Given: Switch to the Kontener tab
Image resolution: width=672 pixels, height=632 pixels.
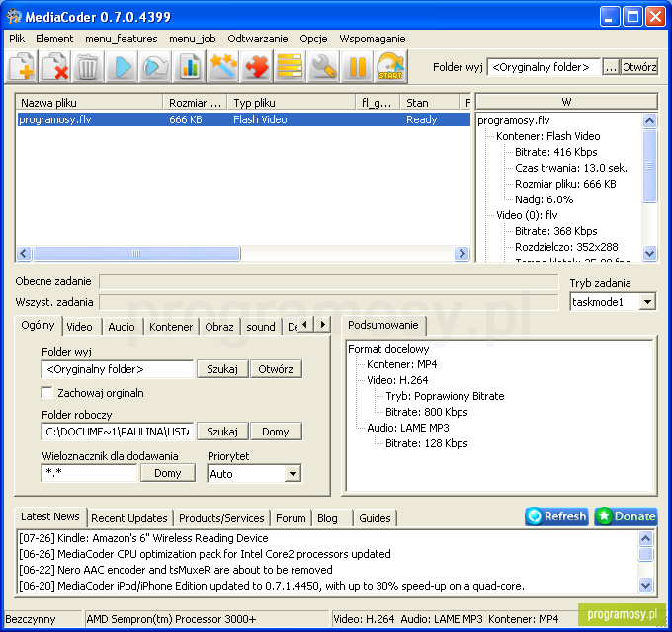Looking at the screenshot, I should click(x=171, y=327).
